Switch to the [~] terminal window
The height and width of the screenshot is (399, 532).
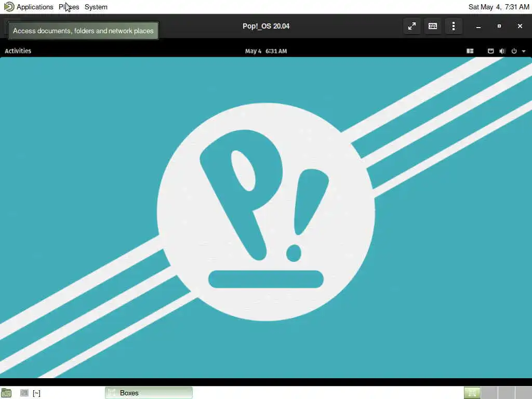point(30,393)
